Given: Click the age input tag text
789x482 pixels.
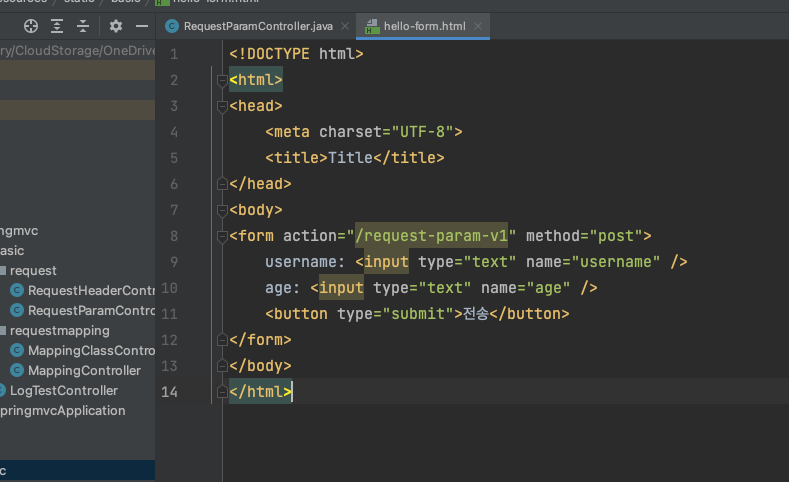Looking at the screenshot, I should [x=453, y=288].
